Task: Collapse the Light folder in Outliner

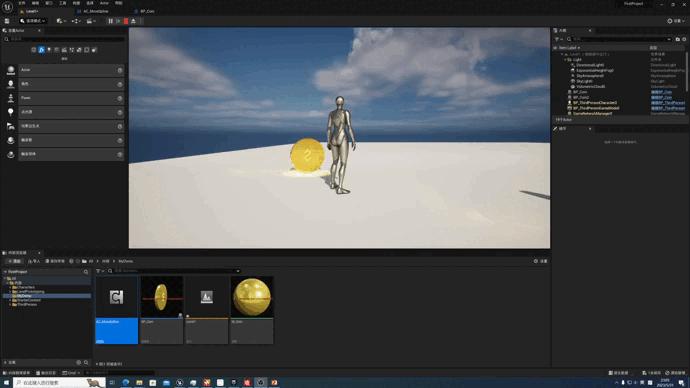Action: click(565, 59)
